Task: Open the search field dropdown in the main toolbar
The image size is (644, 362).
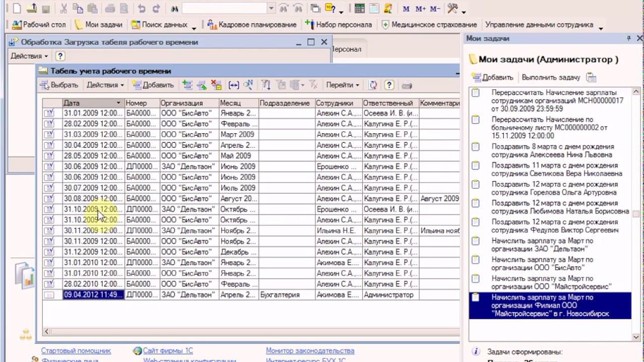Action: pyautogui.click(x=271, y=9)
